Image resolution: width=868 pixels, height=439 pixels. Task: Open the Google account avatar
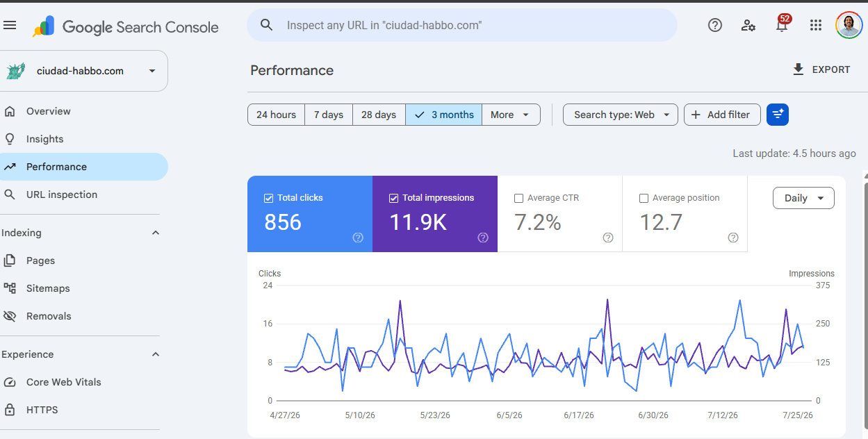pos(849,25)
